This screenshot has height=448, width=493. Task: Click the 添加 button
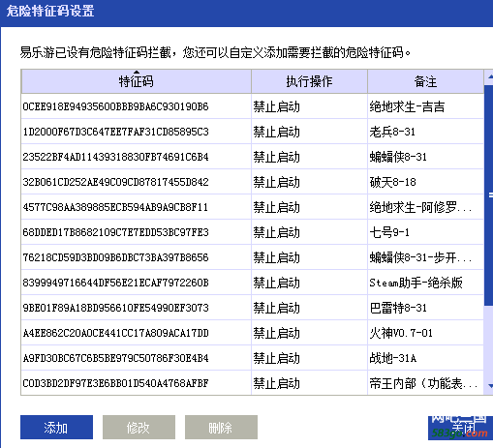click(x=56, y=428)
